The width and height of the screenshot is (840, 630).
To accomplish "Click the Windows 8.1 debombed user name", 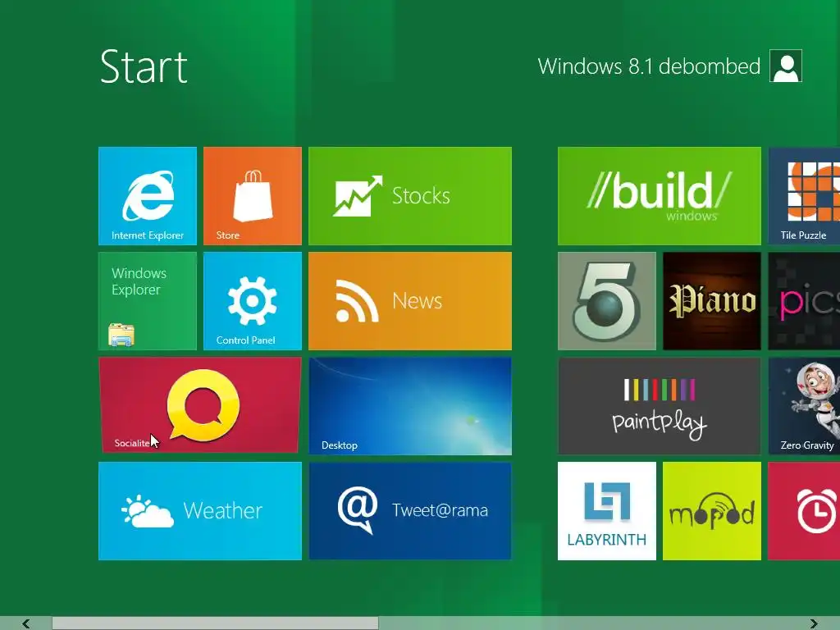I will [x=649, y=66].
